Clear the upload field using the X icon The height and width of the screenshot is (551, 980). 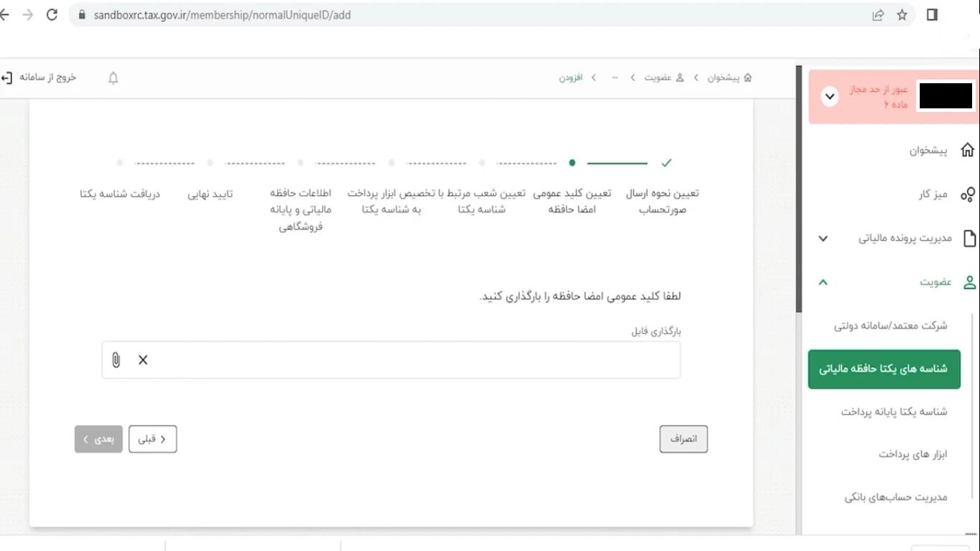(142, 359)
